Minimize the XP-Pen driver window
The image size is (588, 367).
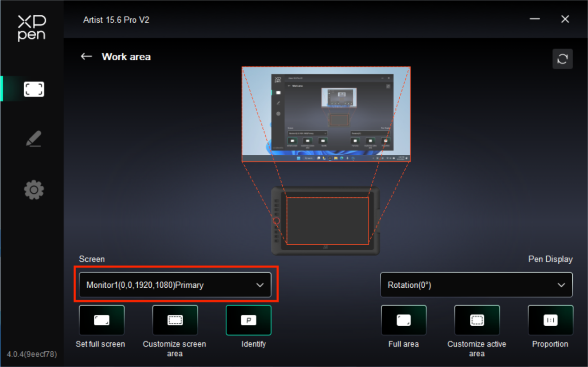pyautogui.click(x=535, y=19)
